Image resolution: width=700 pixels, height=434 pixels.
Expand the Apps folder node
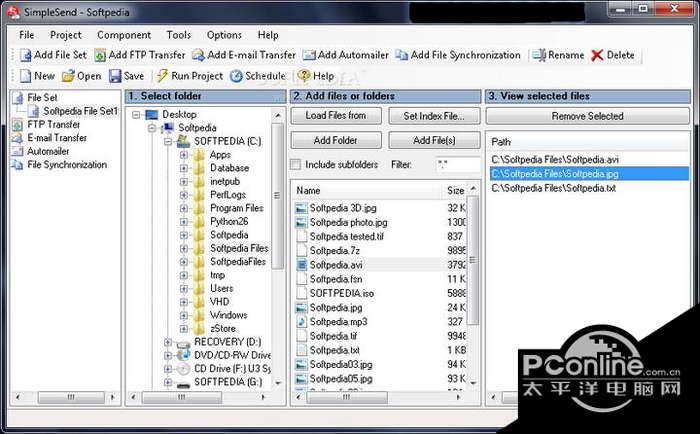pyautogui.click(x=183, y=155)
